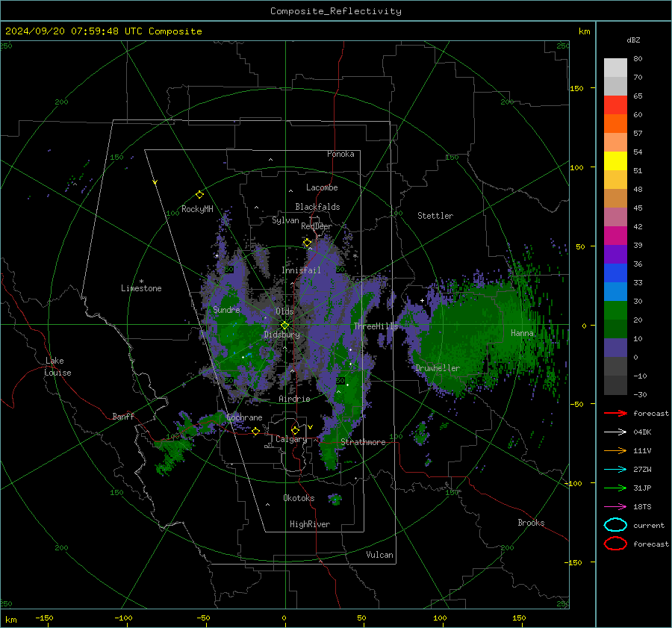Viewport: 672px width, 628px height.
Task: Click the Strathmore map label
Action: pyautogui.click(x=363, y=442)
